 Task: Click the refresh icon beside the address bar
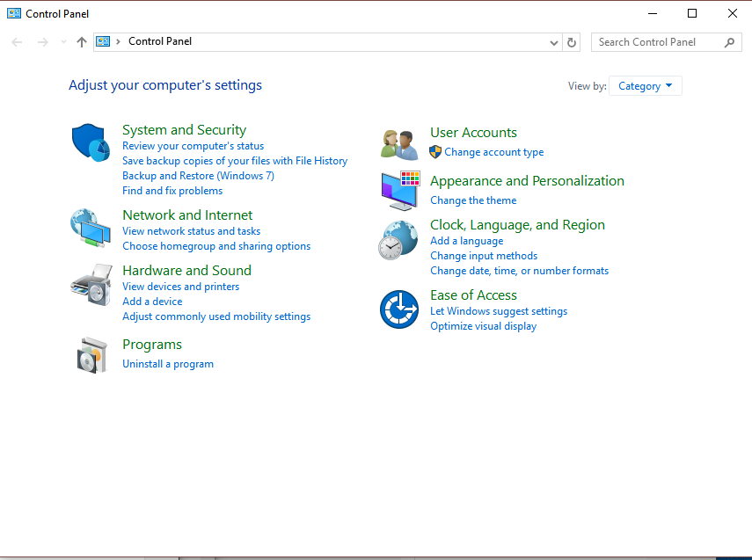point(571,42)
